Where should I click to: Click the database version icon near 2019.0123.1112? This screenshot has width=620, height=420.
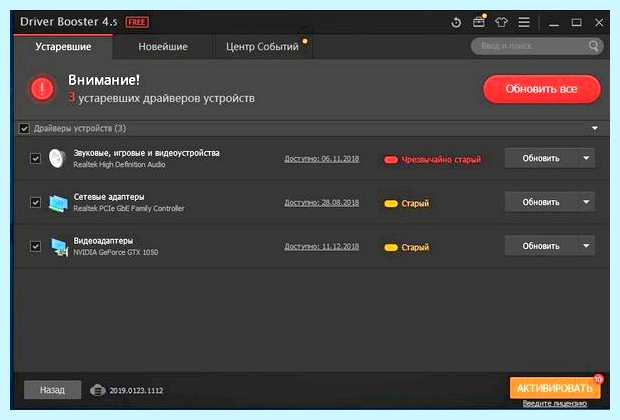97,390
